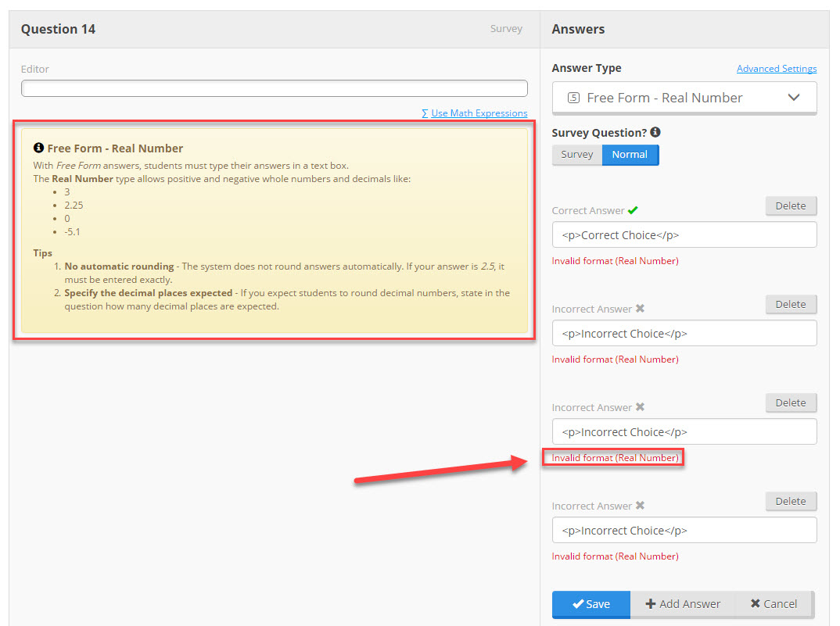Click inside the Editor text field
The image size is (840, 626).
coord(274,88)
